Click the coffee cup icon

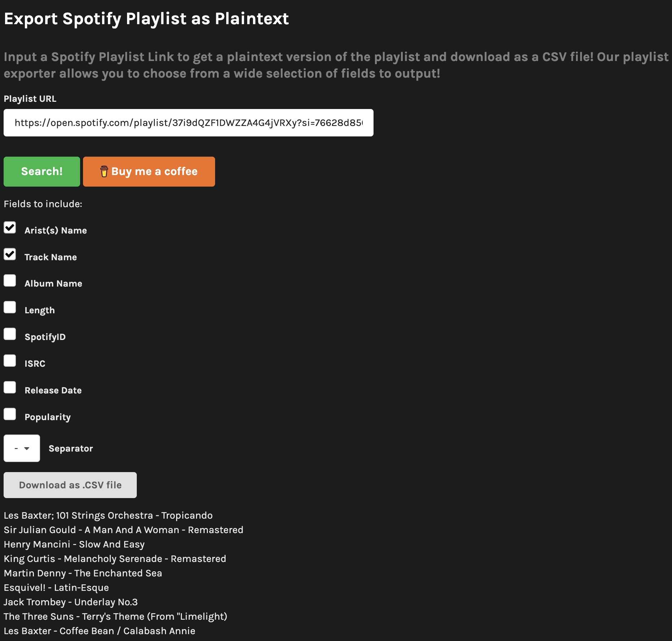tap(104, 171)
